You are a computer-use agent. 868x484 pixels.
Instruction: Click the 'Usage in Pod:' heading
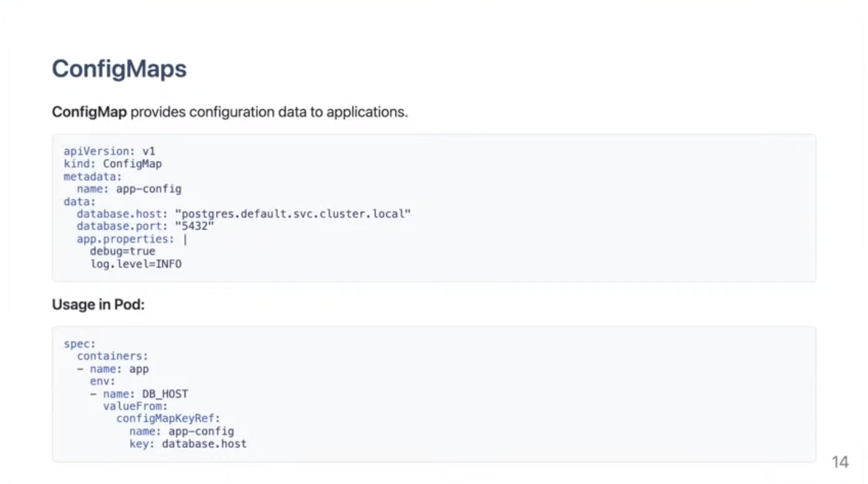pyautogui.click(x=98, y=304)
